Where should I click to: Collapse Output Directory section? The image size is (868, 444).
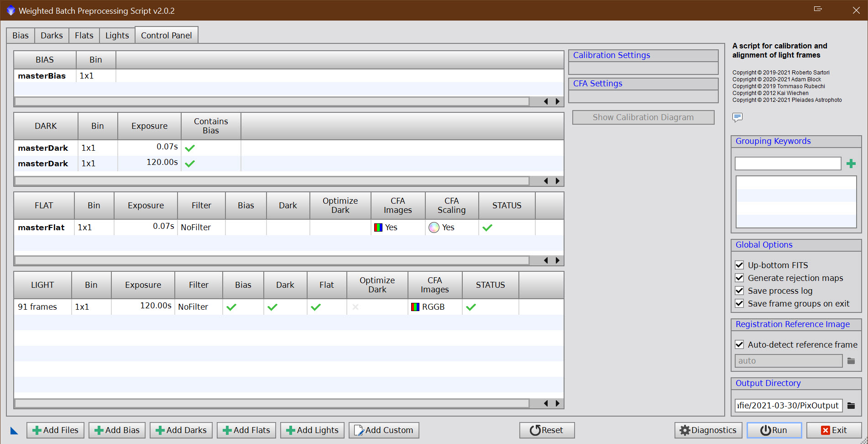796,383
